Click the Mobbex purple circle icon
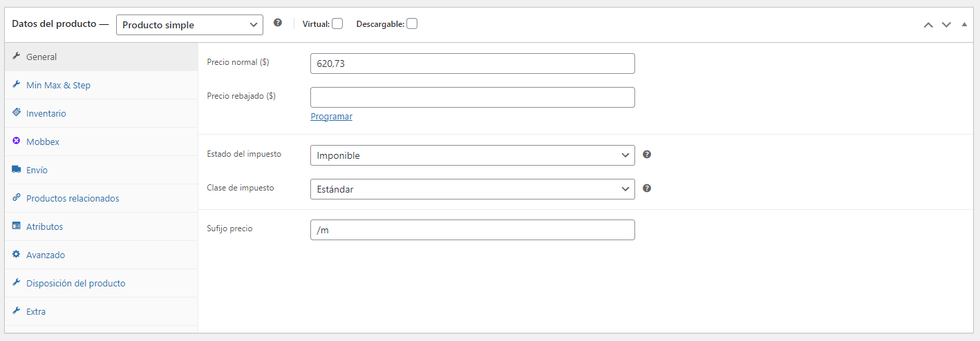The image size is (980, 341). 16,141
